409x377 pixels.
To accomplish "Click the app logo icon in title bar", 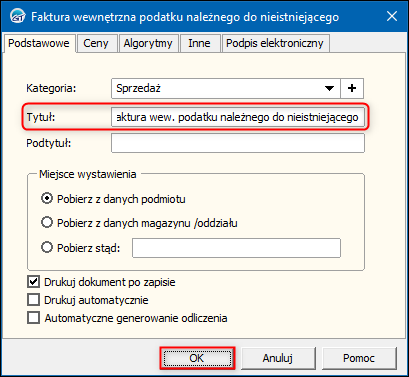I will coord(17,16).
